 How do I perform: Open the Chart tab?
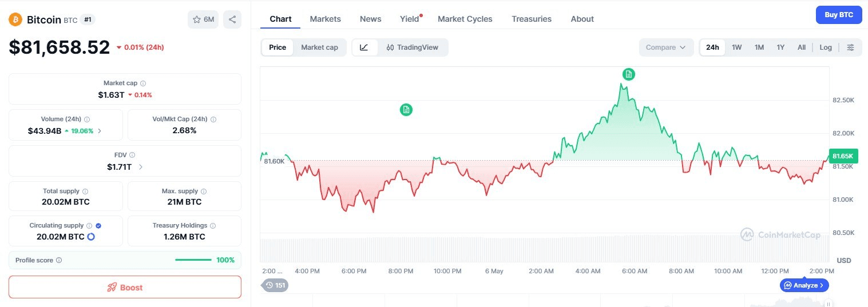pos(280,19)
